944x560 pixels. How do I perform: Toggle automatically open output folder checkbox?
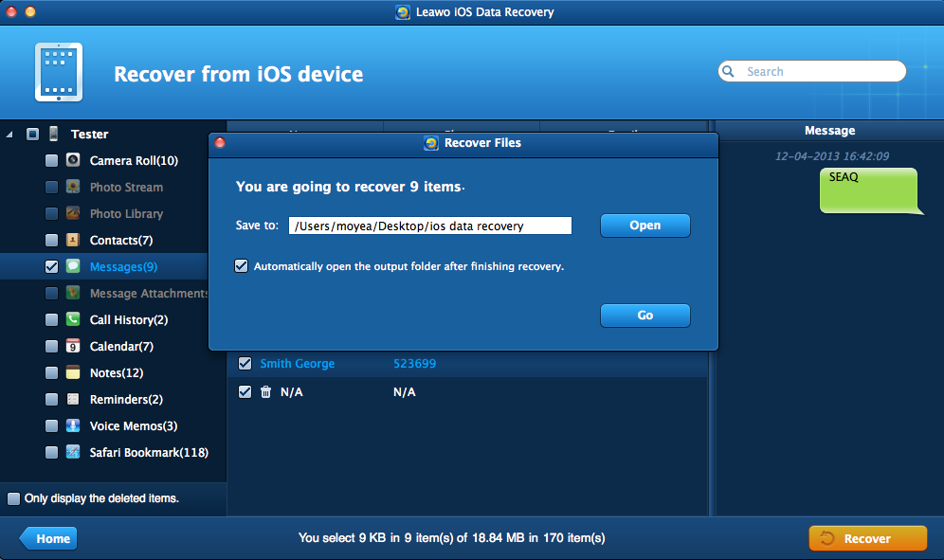tap(242, 265)
